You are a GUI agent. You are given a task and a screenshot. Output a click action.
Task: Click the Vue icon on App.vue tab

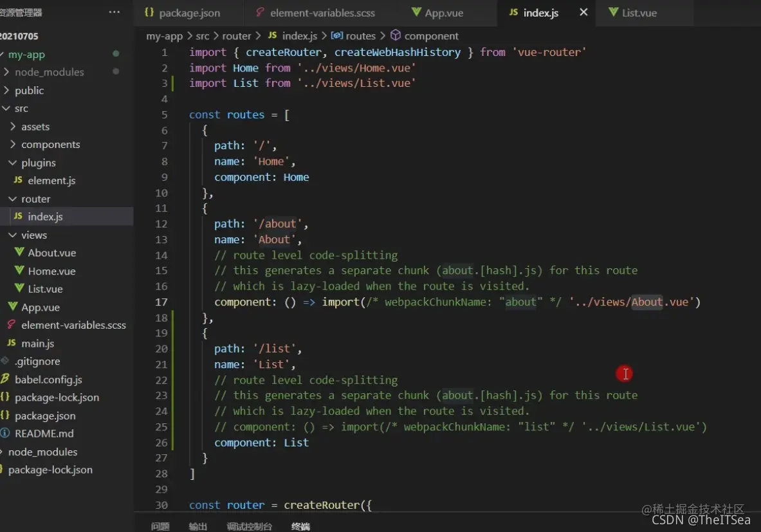coord(416,12)
